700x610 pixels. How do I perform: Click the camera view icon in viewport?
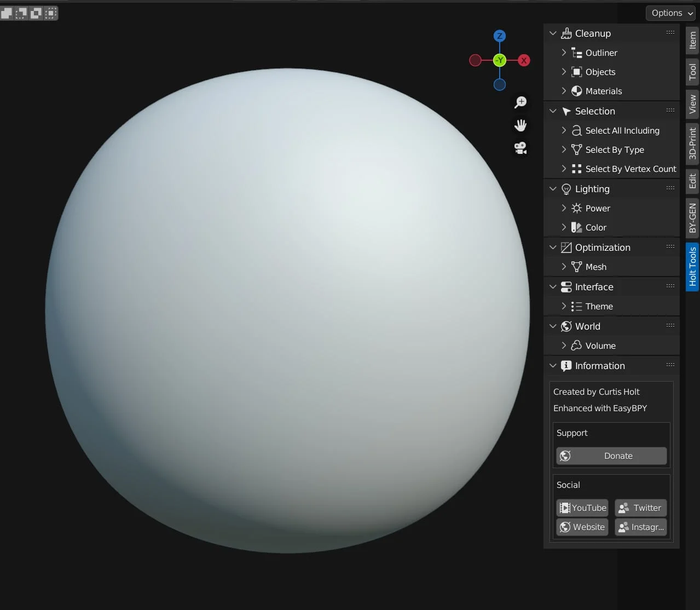pos(520,148)
